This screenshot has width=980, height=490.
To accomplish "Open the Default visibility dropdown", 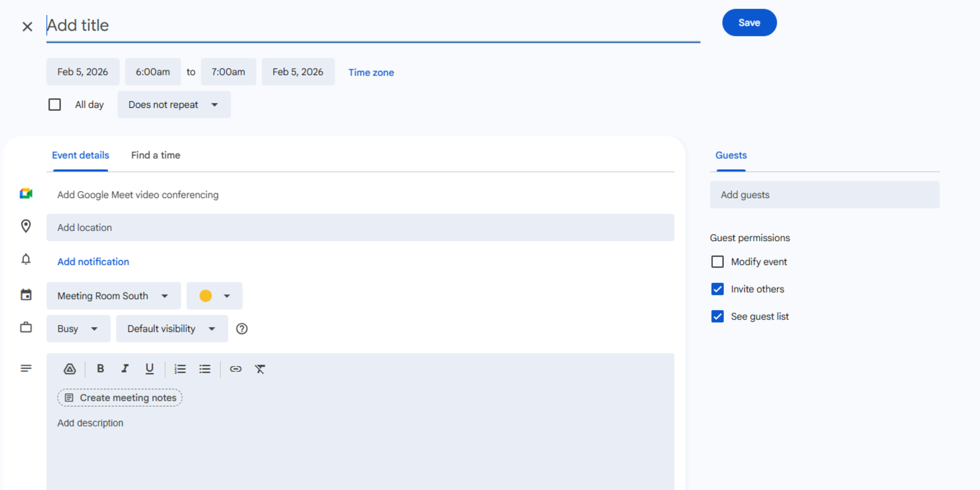I will pos(172,329).
